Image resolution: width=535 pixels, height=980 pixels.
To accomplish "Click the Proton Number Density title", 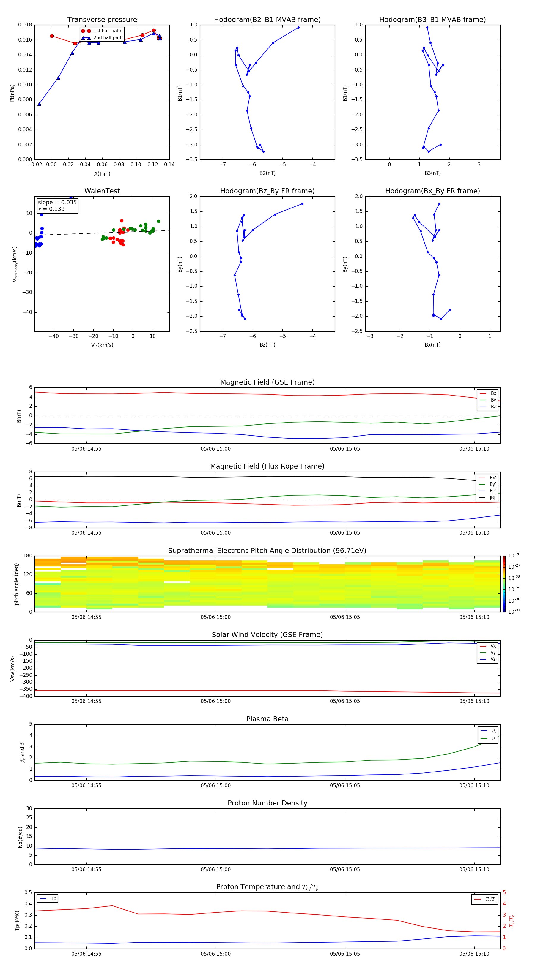I will (267, 803).
